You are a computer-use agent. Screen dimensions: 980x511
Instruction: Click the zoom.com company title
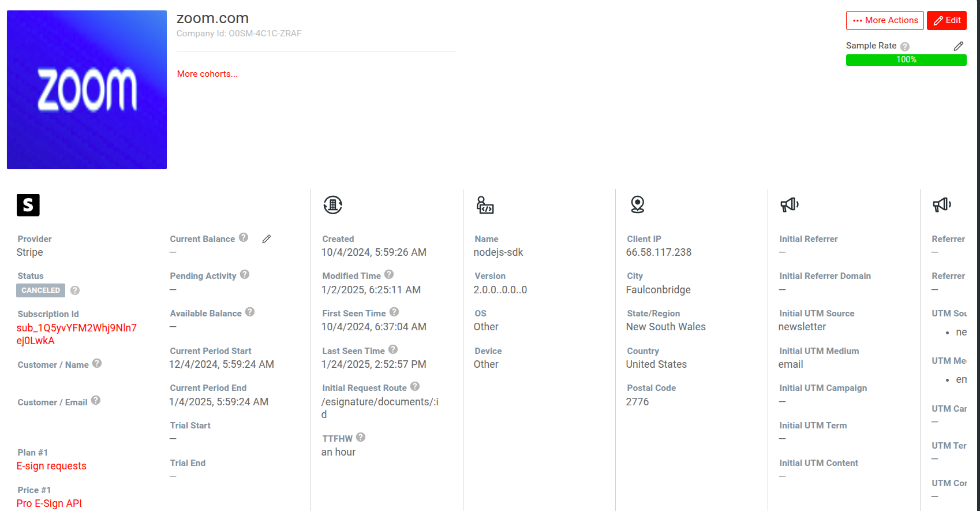[212, 18]
